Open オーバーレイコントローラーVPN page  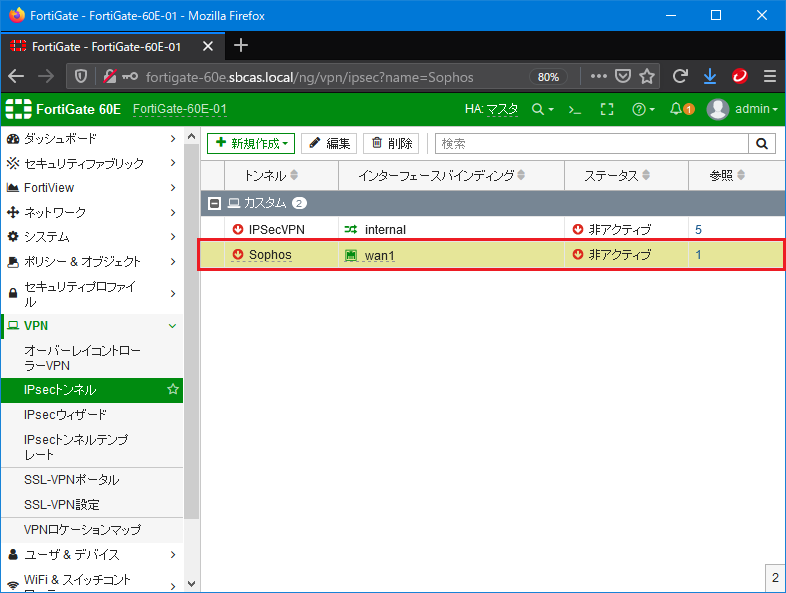click(92, 358)
